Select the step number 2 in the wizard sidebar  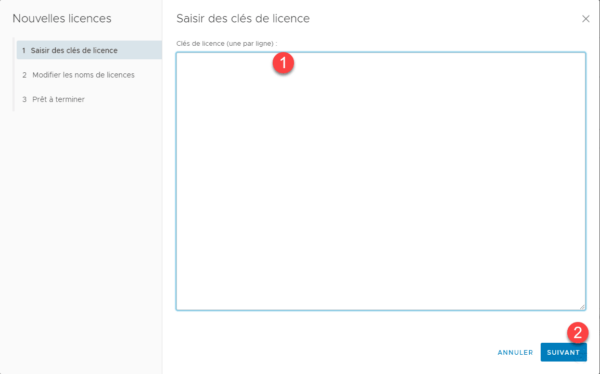24,75
